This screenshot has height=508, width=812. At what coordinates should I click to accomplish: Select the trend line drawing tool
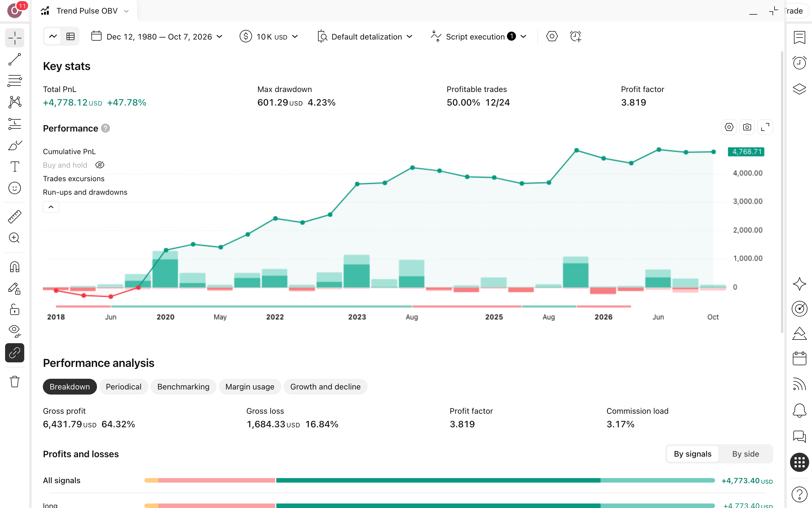pyautogui.click(x=15, y=60)
